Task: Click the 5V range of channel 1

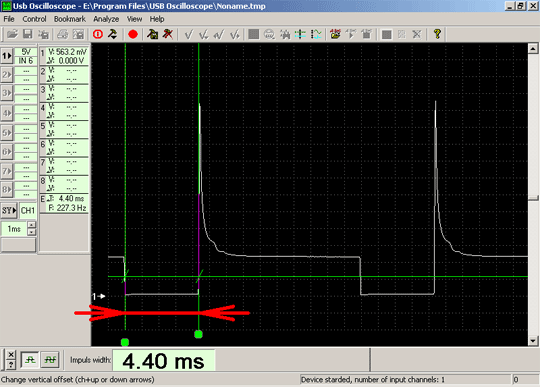Action: 26,52
